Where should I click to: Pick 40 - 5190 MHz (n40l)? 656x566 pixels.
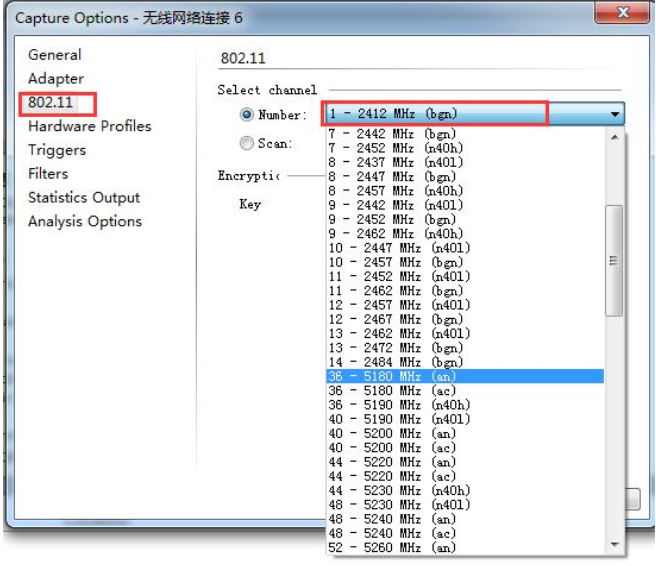[465, 419]
